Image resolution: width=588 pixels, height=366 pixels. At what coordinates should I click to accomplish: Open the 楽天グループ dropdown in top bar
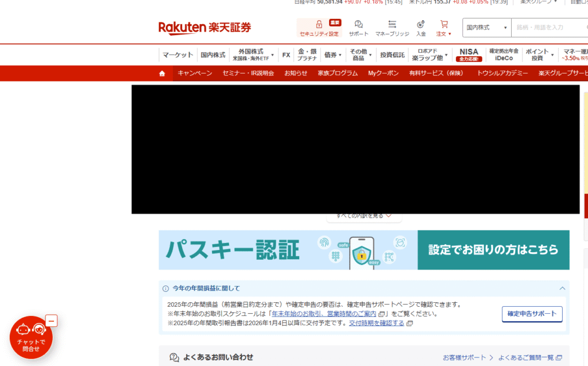coord(539,2)
